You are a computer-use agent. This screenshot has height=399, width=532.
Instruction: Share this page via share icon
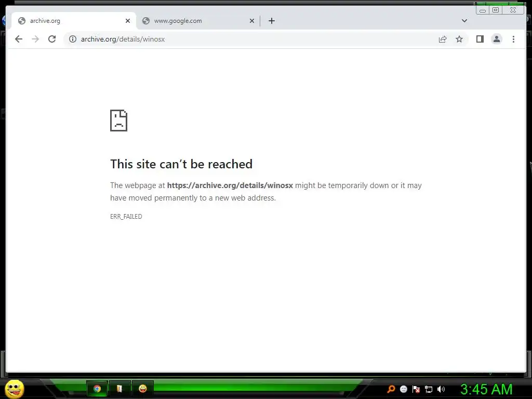click(443, 39)
